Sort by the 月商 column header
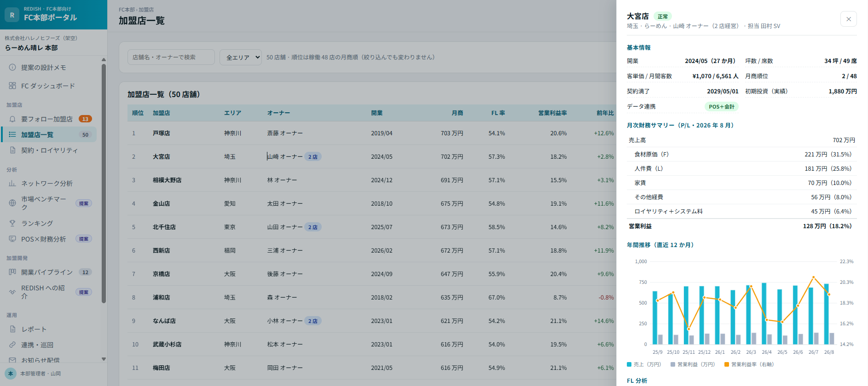This screenshot has width=868, height=386. [x=457, y=113]
